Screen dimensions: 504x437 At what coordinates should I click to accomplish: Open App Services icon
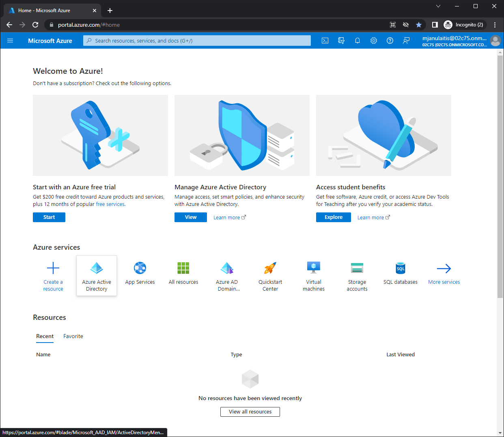[140, 268]
